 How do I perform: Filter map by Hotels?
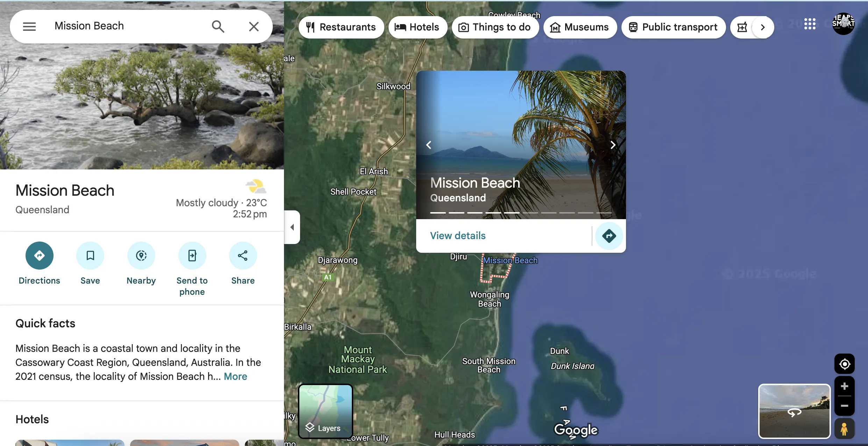tap(417, 27)
